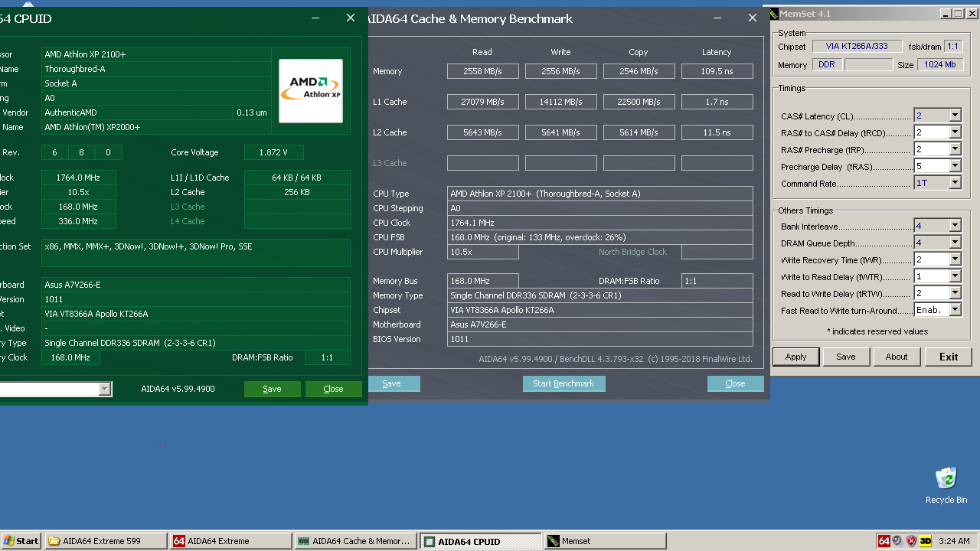
Task: Click the MemSet title bar icon
Action: pos(773,14)
